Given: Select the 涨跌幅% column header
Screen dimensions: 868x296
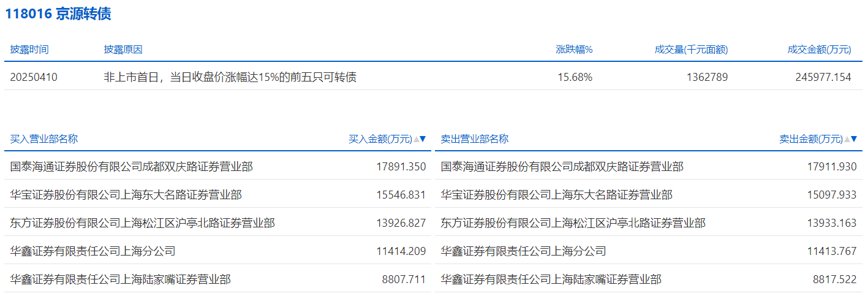Looking at the screenshot, I should pyautogui.click(x=574, y=50).
